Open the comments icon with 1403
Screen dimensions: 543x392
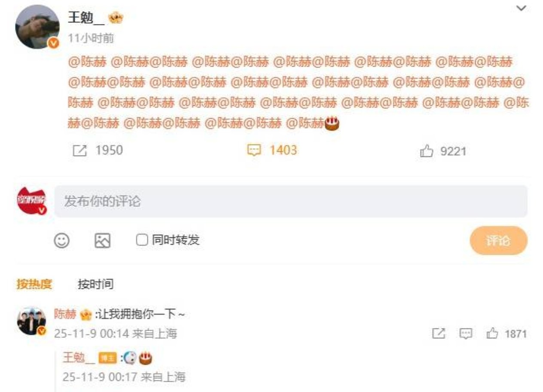coord(254,150)
